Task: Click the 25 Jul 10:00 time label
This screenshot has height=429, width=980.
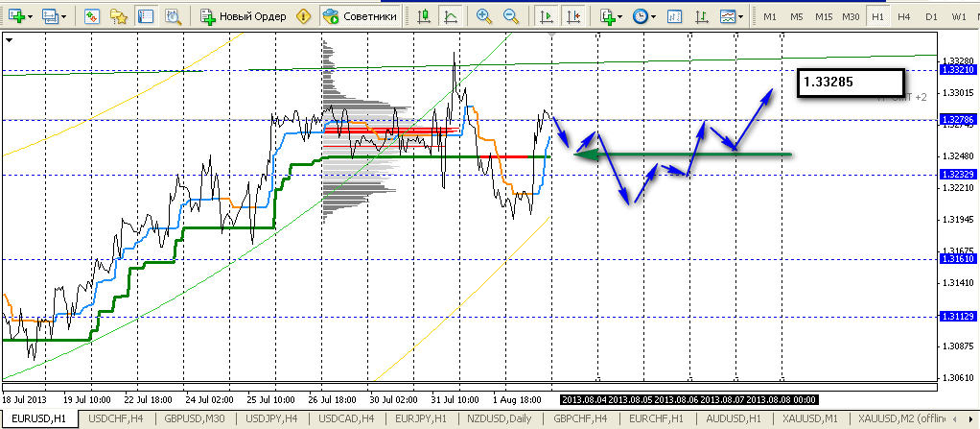Action: tap(272, 399)
